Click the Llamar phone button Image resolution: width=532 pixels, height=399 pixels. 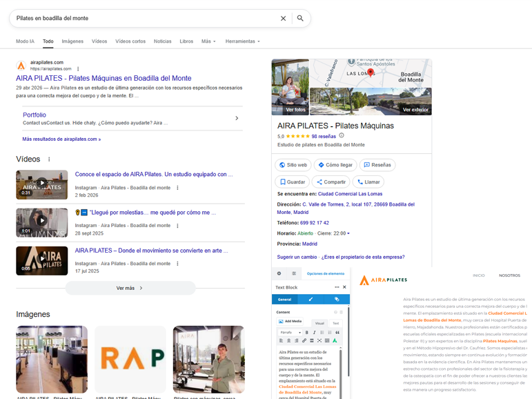pos(368,182)
